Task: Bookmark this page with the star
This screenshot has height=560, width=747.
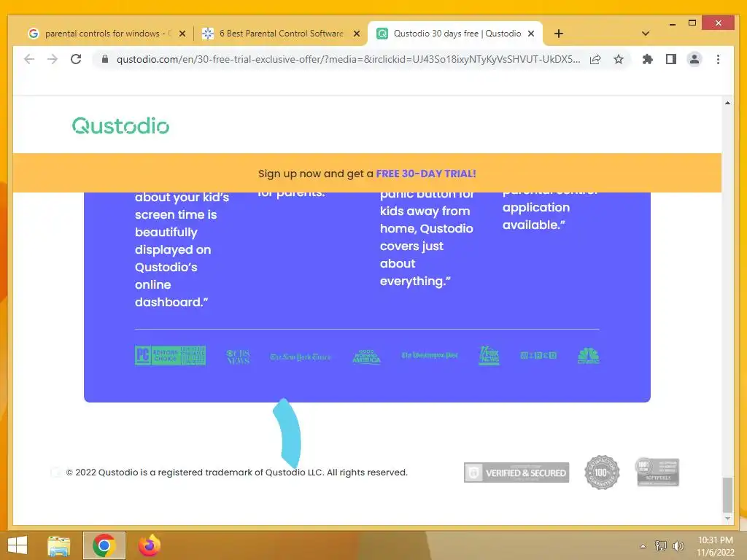Action: (x=619, y=60)
